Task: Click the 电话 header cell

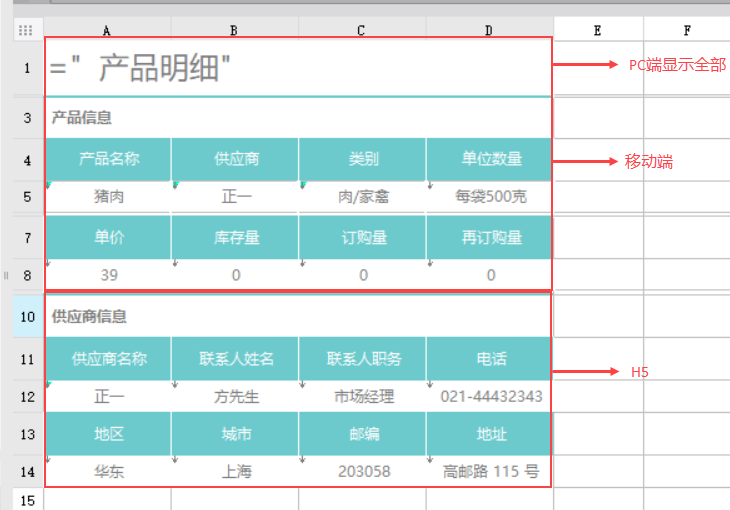Action: (489, 359)
